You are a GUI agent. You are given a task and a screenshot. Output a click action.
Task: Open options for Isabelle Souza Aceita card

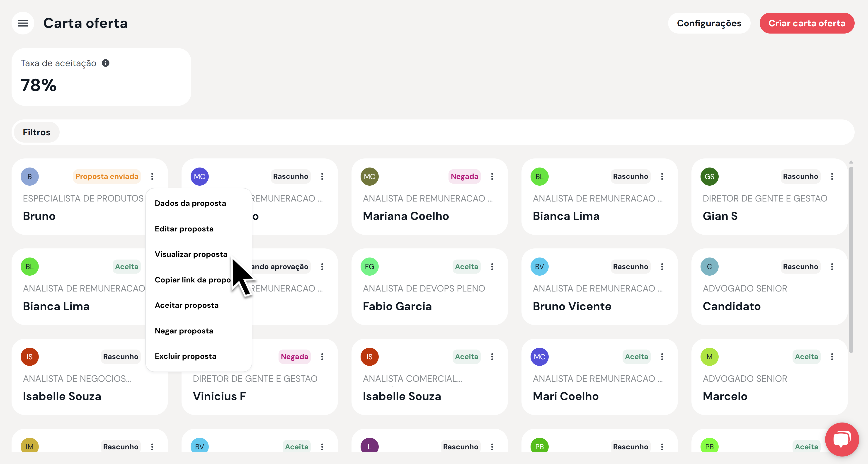(492, 357)
